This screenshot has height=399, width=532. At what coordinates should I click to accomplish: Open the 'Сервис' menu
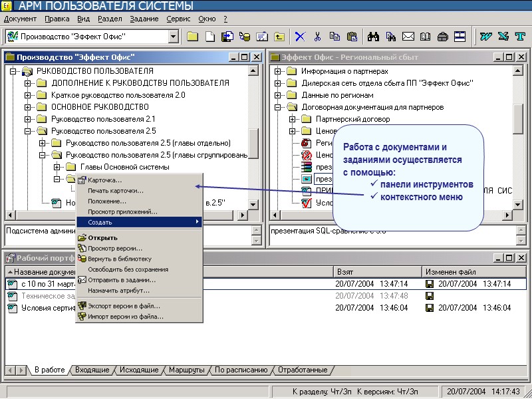click(x=178, y=19)
